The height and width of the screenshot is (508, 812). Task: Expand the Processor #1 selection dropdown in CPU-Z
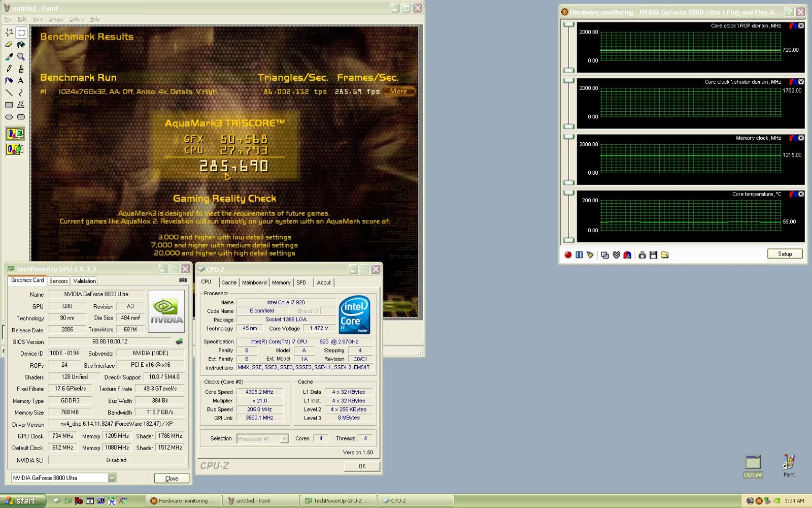pyautogui.click(x=284, y=438)
